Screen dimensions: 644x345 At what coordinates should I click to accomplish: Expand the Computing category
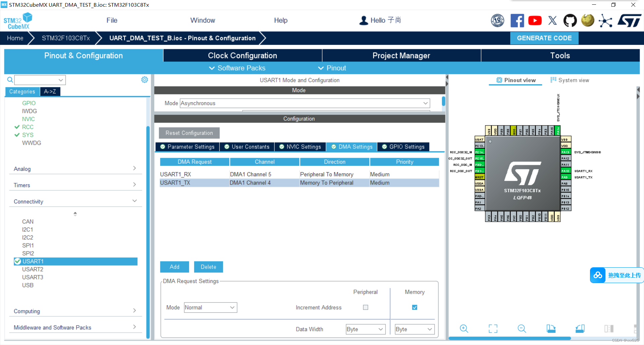point(75,311)
